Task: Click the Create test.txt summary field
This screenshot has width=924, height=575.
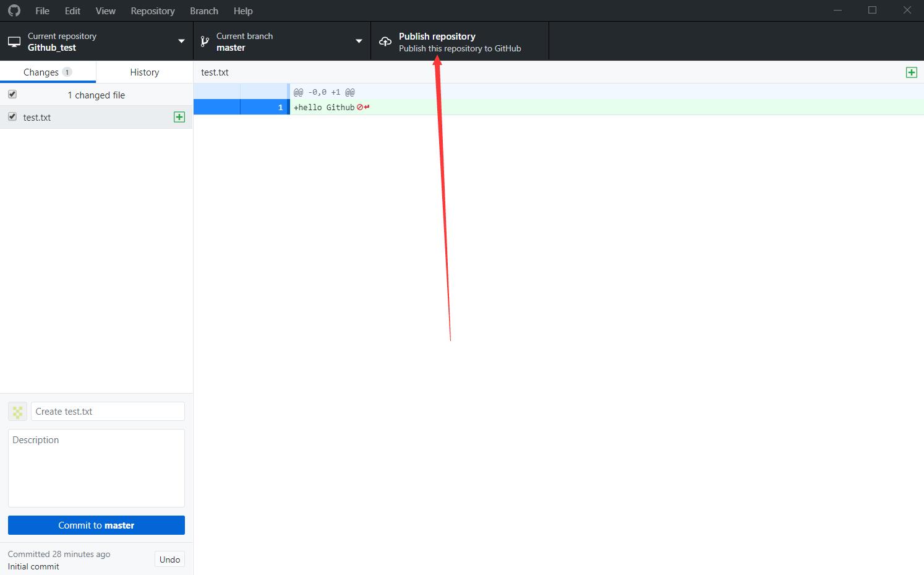Action: [x=107, y=411]
